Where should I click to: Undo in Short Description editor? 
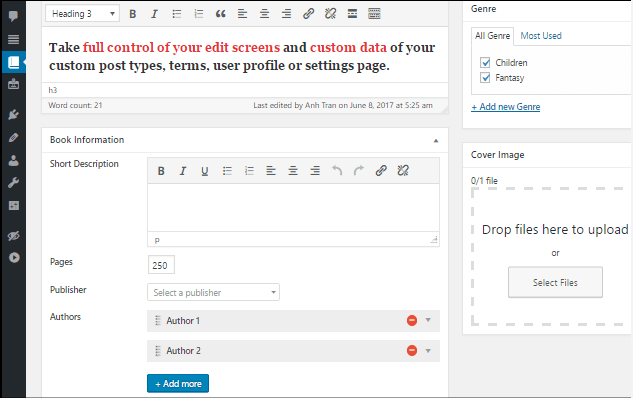point(337,171)
